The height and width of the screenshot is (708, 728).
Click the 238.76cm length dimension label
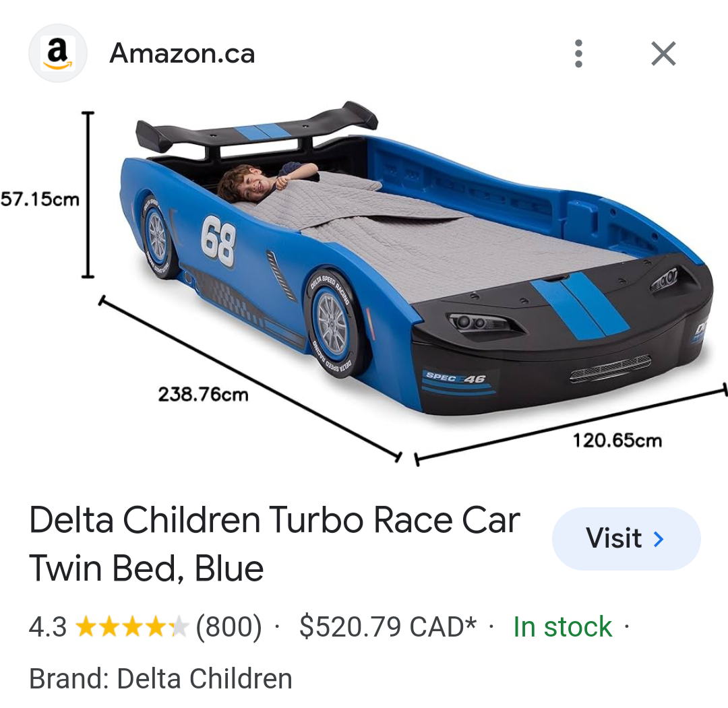(x=204, y=394)
